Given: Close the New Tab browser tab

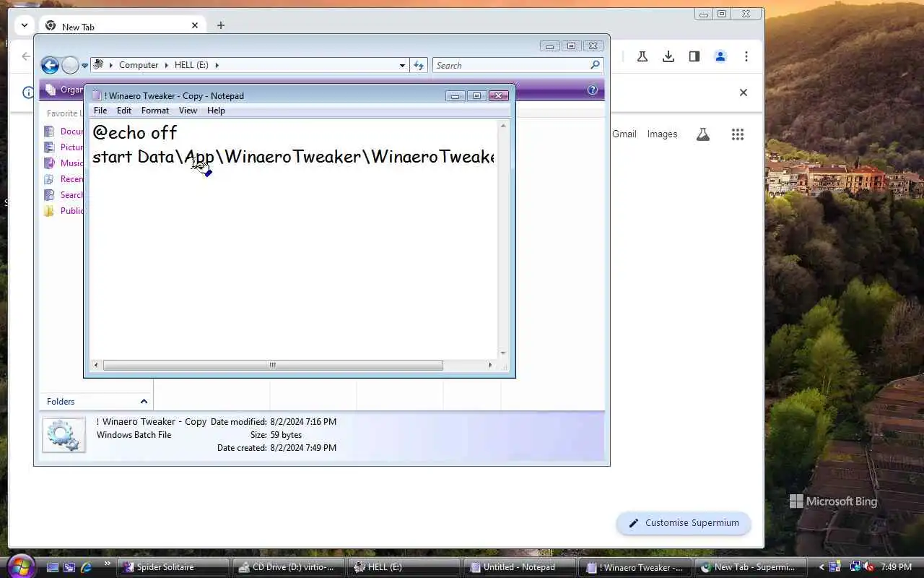Looking at the screenshot, I should 195,25.
